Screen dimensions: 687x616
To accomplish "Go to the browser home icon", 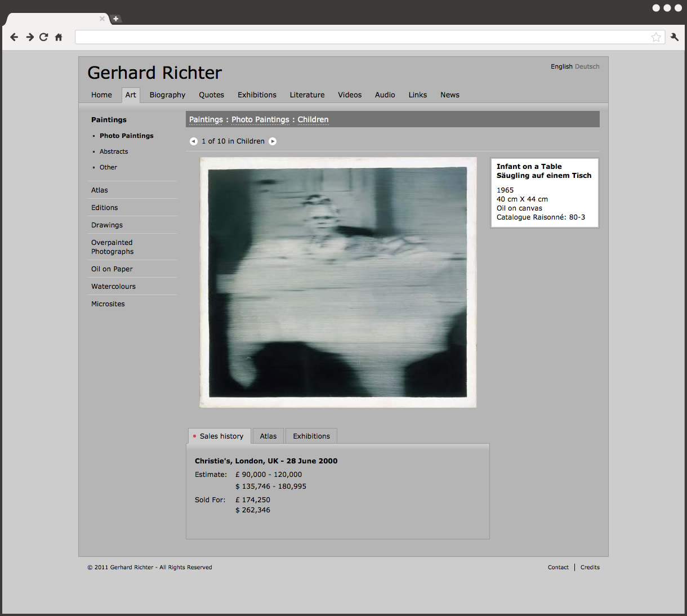I will click(x=59, y=37).
